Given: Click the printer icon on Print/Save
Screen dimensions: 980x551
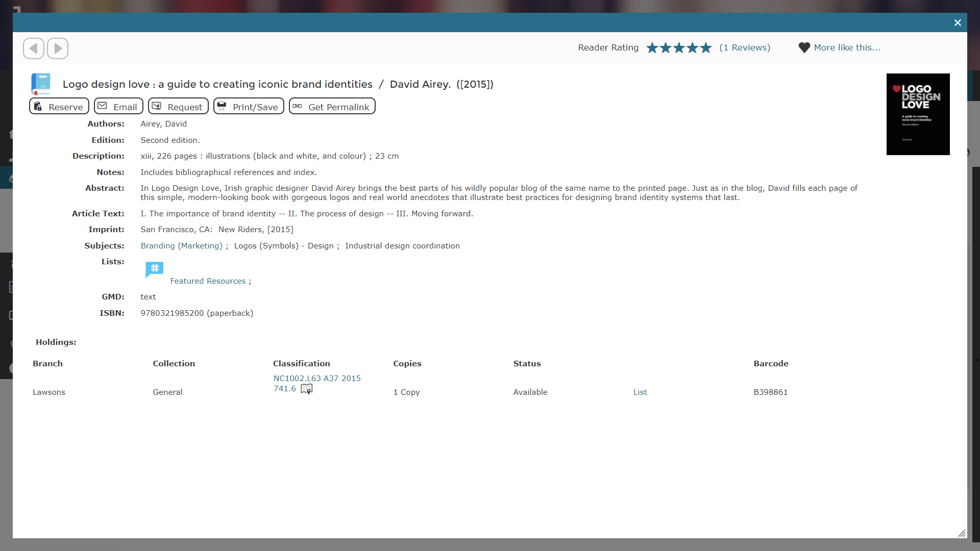Looking at the screenshot, I should point(222,106).
